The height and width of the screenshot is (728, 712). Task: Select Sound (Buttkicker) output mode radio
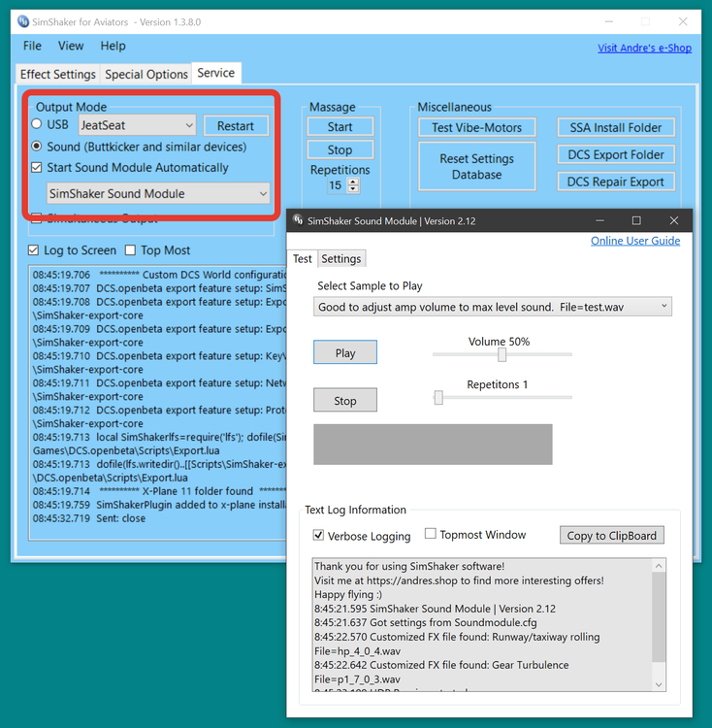[x=36, y=147]
